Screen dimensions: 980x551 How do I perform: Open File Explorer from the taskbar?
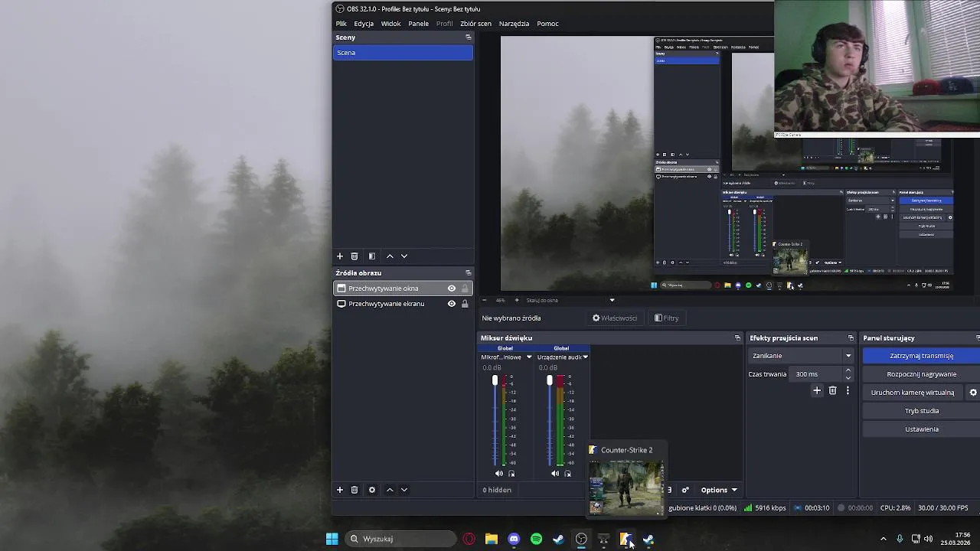[492, 539]
